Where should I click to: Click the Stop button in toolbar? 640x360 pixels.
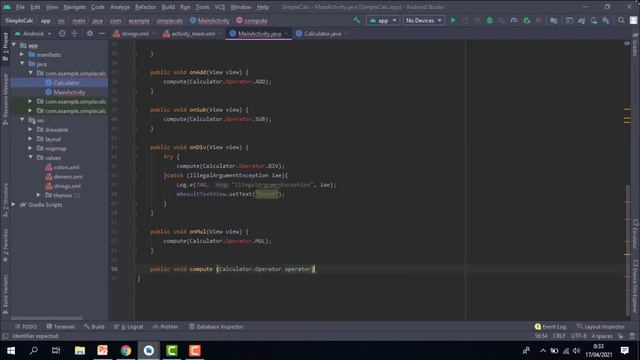click(x=539, y=20)
